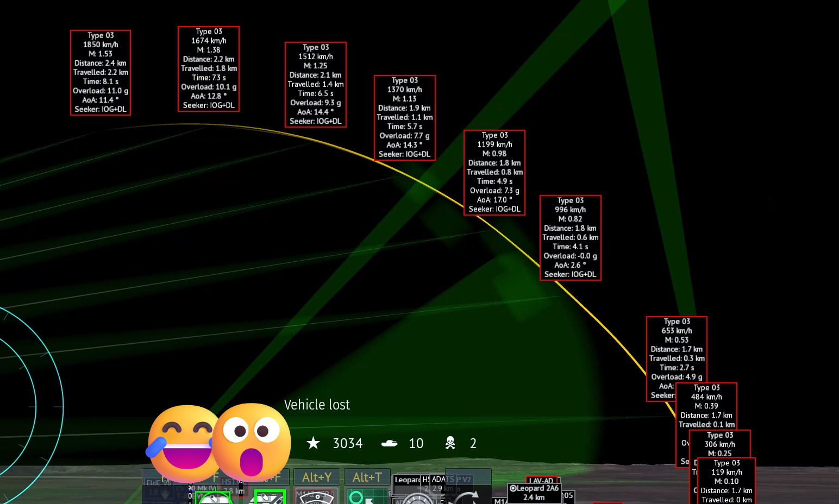
Task: Click the skull deaths icon
Action: click(450, 443)
